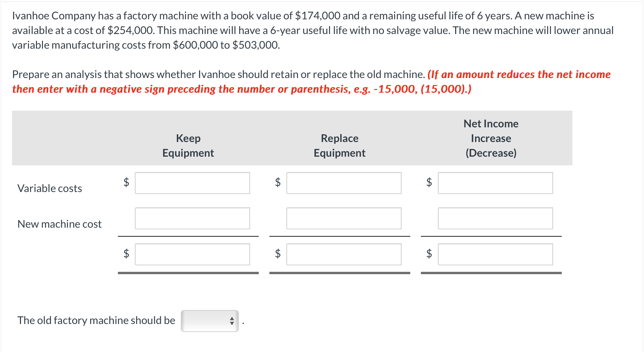Click the Net Income Variable costs input field
The image size is (644, 352).
coord(495,183)
